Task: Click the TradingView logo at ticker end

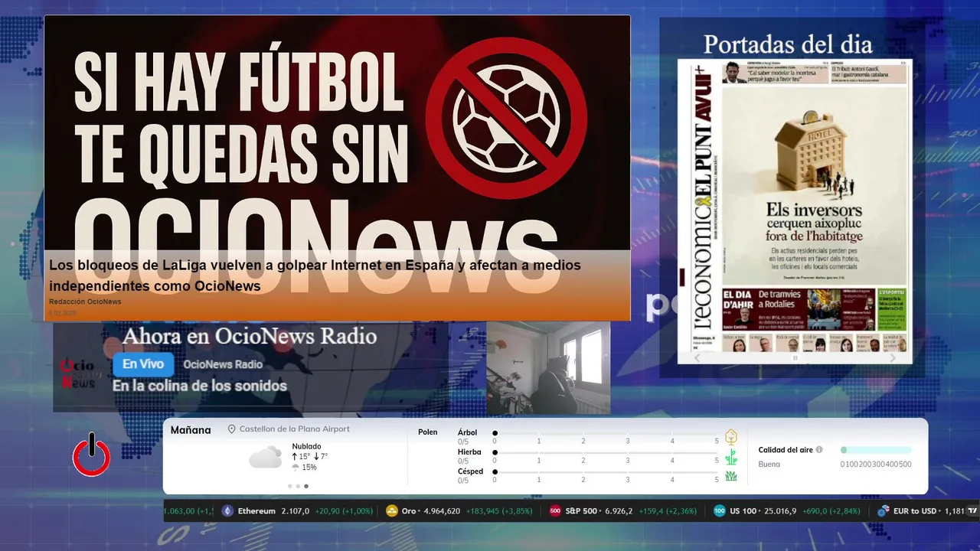Action: coord(973,511)
